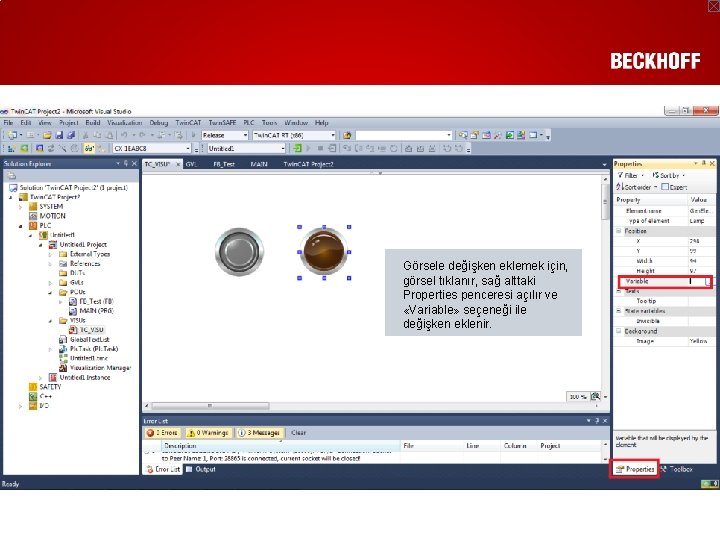
Task: Collapse the PLC tree node
Action: point(20,226)
